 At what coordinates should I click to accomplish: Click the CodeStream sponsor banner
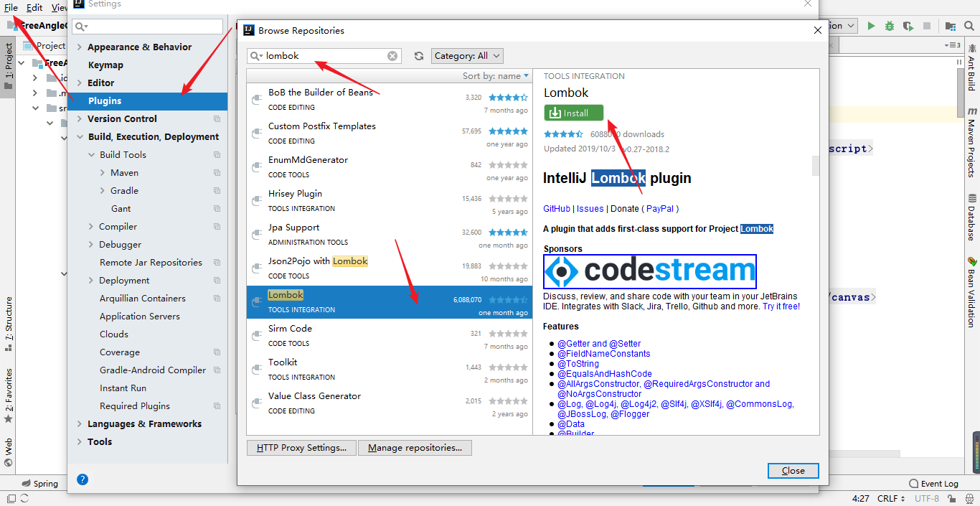[650, 271]
